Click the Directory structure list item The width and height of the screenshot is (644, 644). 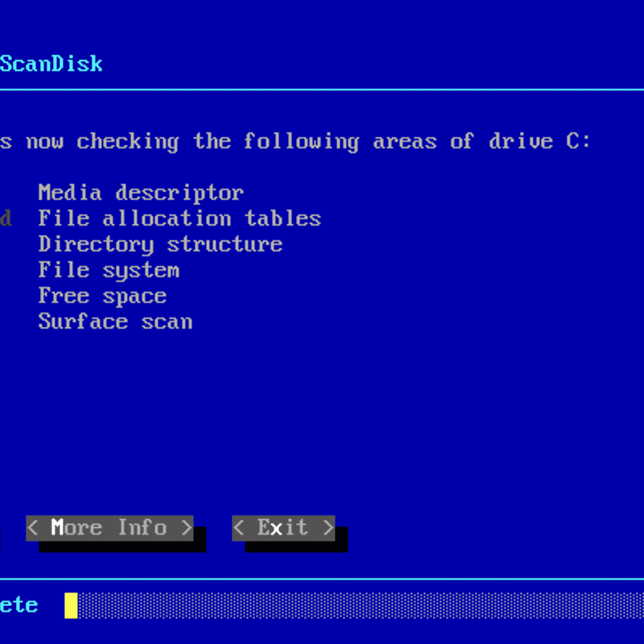coord(160,244)
